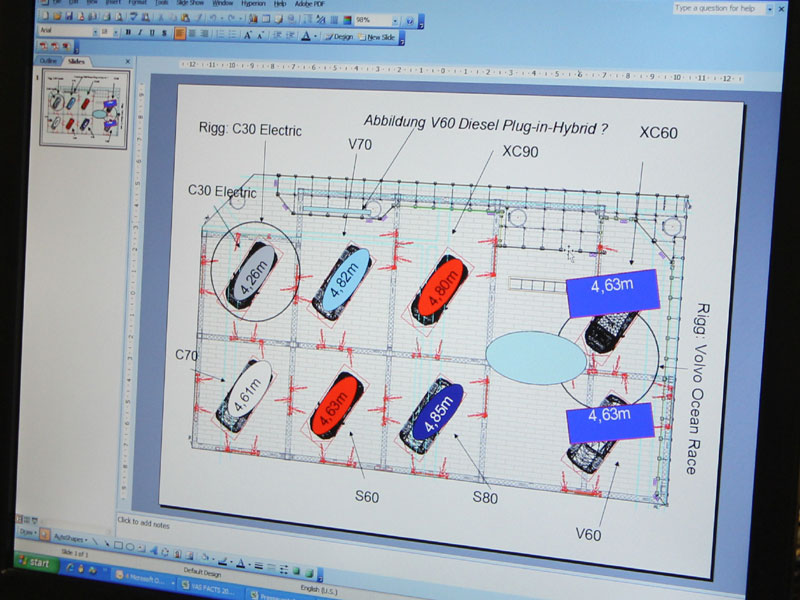
Task: Open Arrow Style options in the Drawing toolbar
Action: [284, 569]
